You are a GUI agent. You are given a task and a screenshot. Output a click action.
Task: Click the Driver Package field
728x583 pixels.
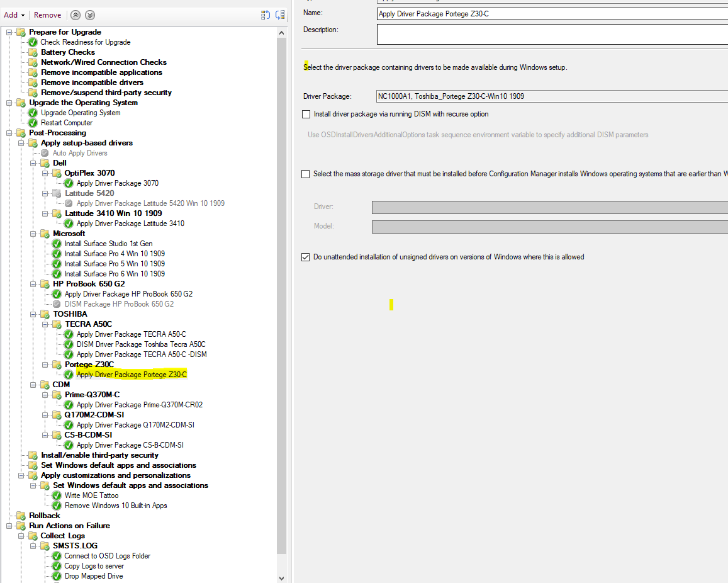click(552, 96)
